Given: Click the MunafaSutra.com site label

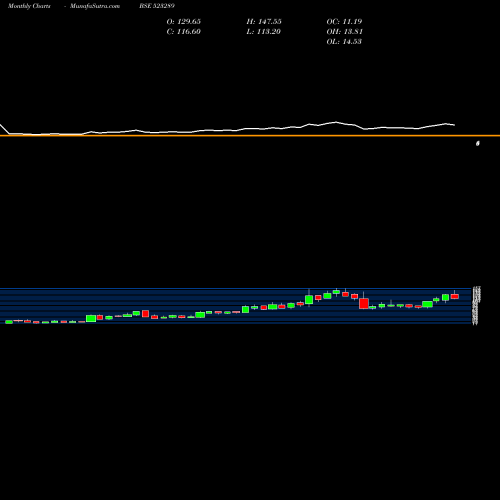Looking at the screenshot, I should click(x=95, y=6).
